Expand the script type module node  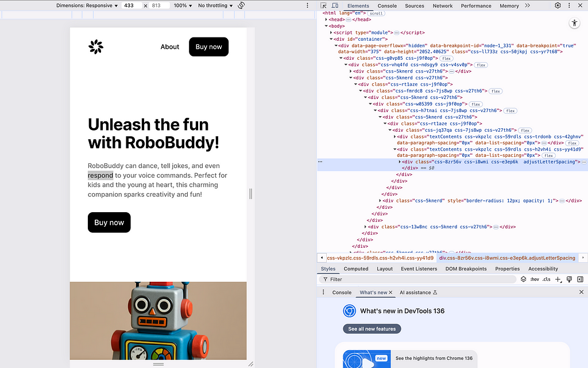point(331,33)
